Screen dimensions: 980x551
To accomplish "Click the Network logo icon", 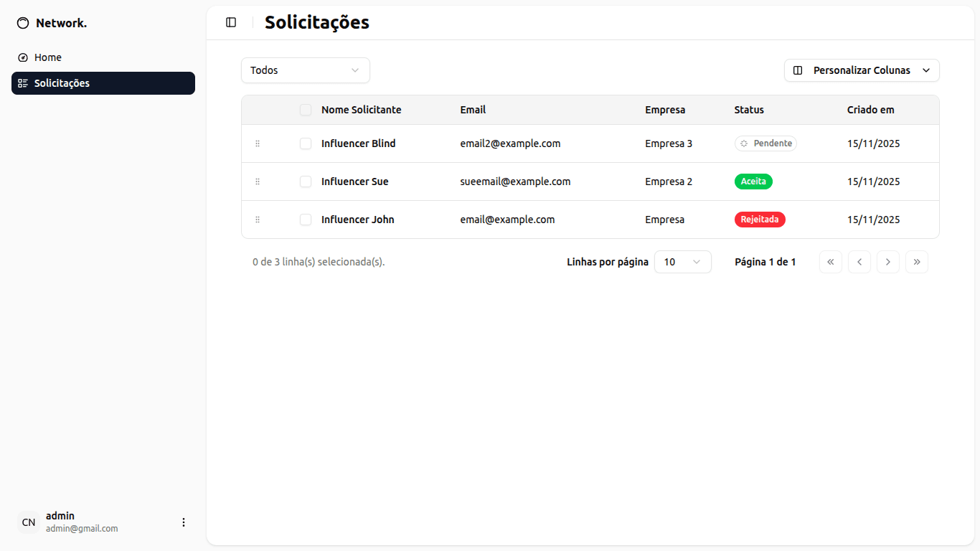I will (x=22, y=22).
